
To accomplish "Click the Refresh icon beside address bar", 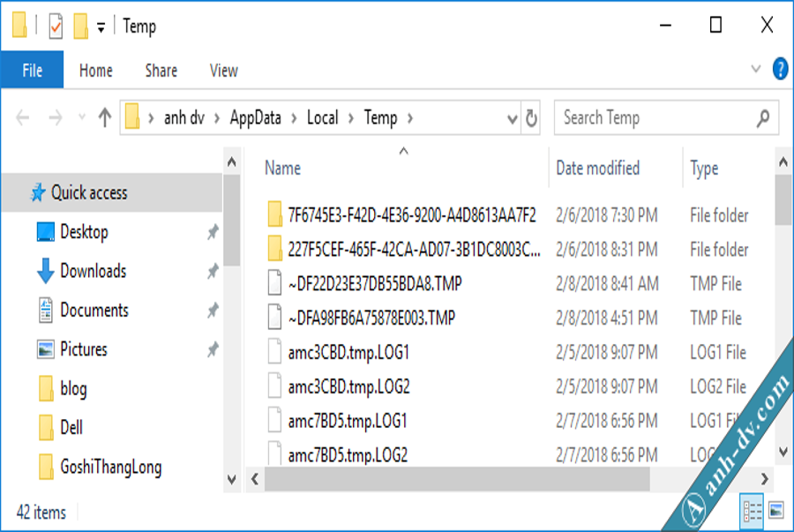I will click(531, 118).
